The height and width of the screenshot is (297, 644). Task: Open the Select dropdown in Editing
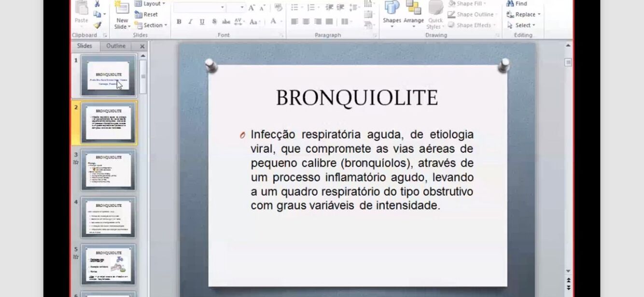[x=521, y=25]
